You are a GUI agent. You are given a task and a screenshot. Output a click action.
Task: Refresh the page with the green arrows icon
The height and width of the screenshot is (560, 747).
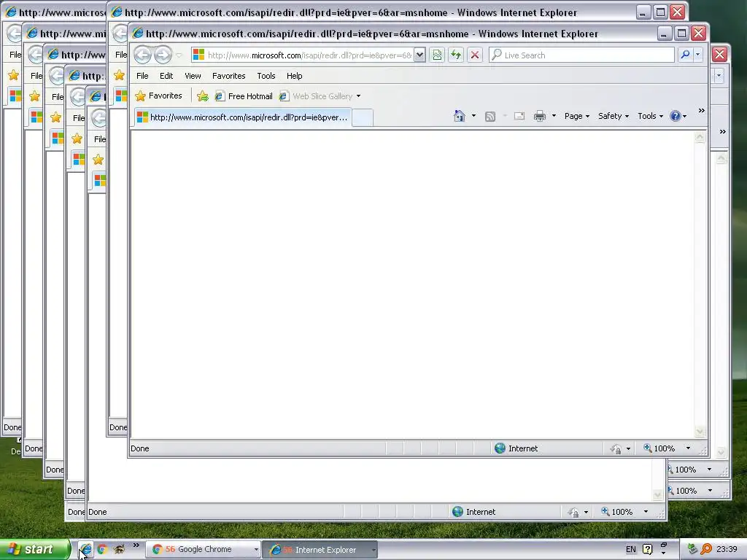click(456, 55)
